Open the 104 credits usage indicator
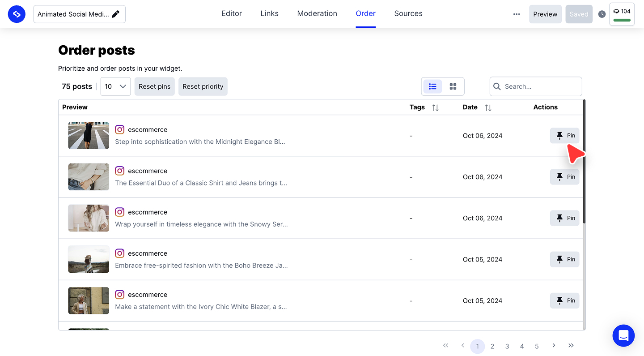 tap(622, 14)
